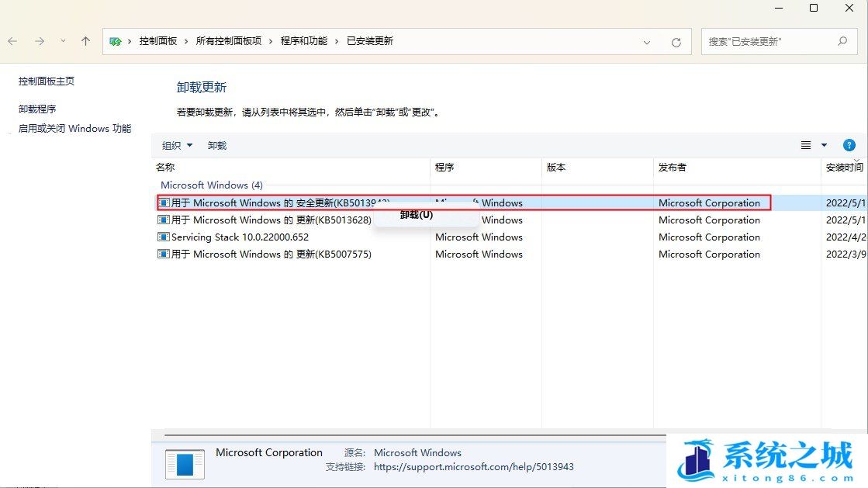868x488 pixels.
Task: Click Microsoft Windows cell in KB5007575 row
Action: tap(479, 254)
